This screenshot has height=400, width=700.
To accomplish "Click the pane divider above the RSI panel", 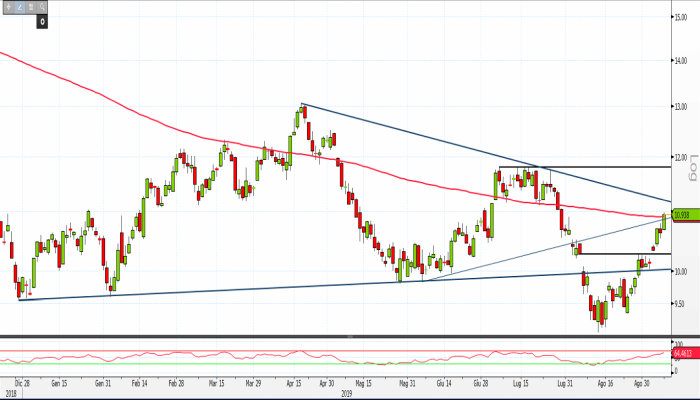I will tap(350, 338).
